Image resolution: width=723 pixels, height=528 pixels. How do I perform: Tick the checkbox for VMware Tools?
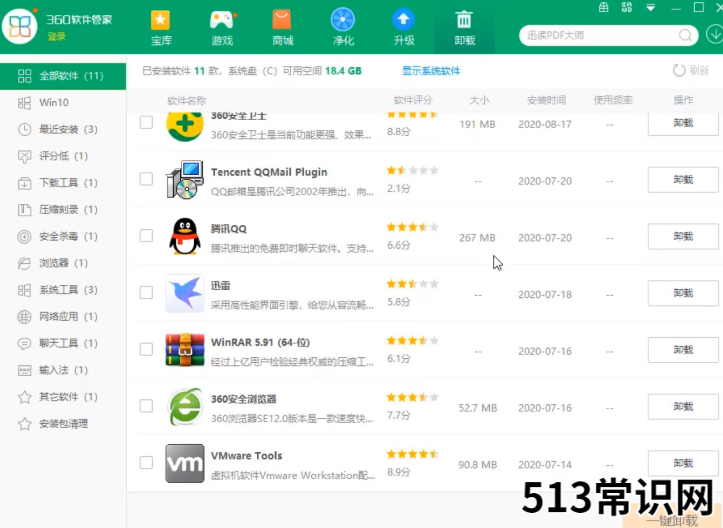pos(146,463)
